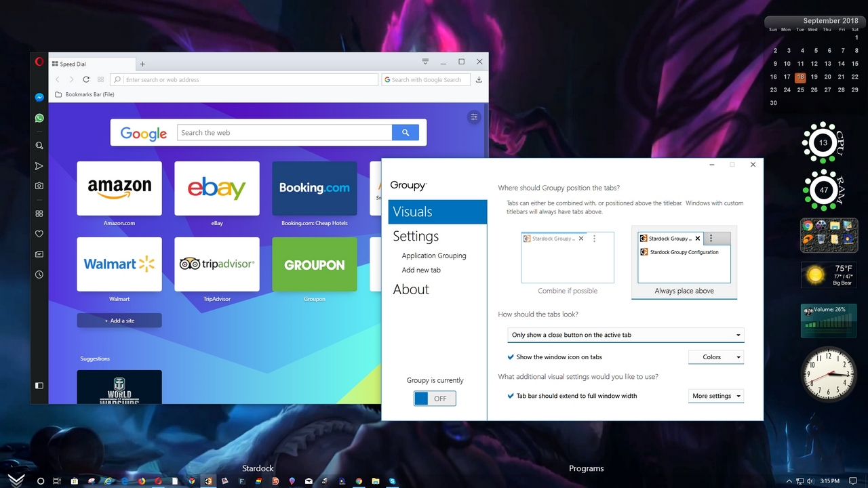Toggle Show the window icon on tabs
Screen dimensions: 868x488
point(555,357)
